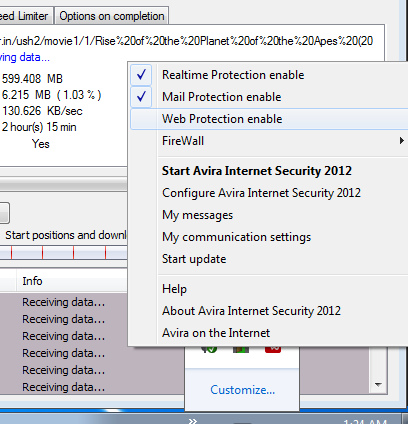Enable Web Protection option
This screenshot has width=408, height=424.
269,119
